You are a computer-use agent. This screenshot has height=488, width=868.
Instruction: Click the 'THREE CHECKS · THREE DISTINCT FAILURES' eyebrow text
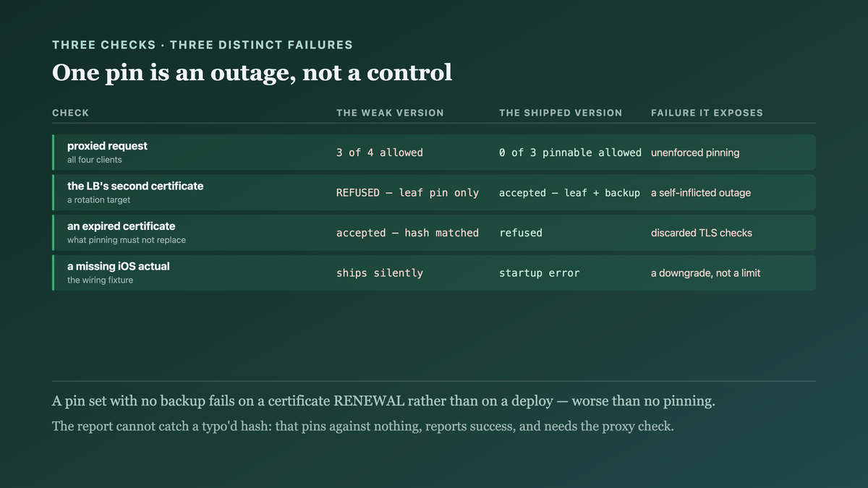click(x=203, y=45)
